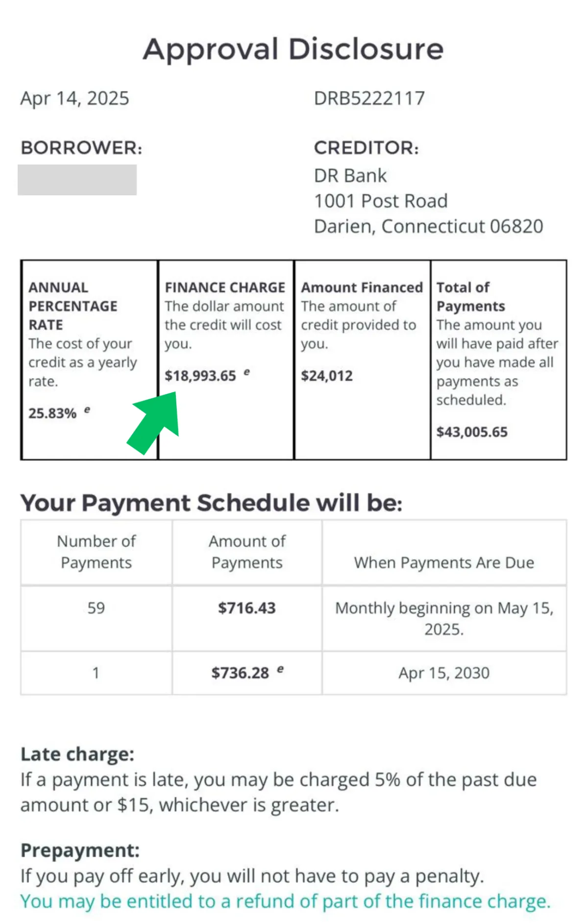Click the refund of finance charge link
Screen dimensions: 588x924
pyautogui.click(x=286, y=901)
